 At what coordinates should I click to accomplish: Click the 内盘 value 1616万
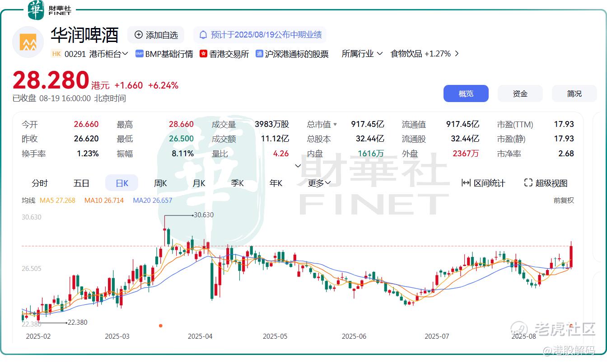point(371,154)
